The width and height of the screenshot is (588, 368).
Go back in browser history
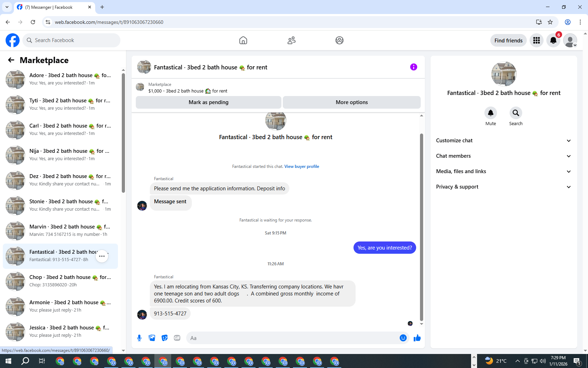click(x=8, y=22)
